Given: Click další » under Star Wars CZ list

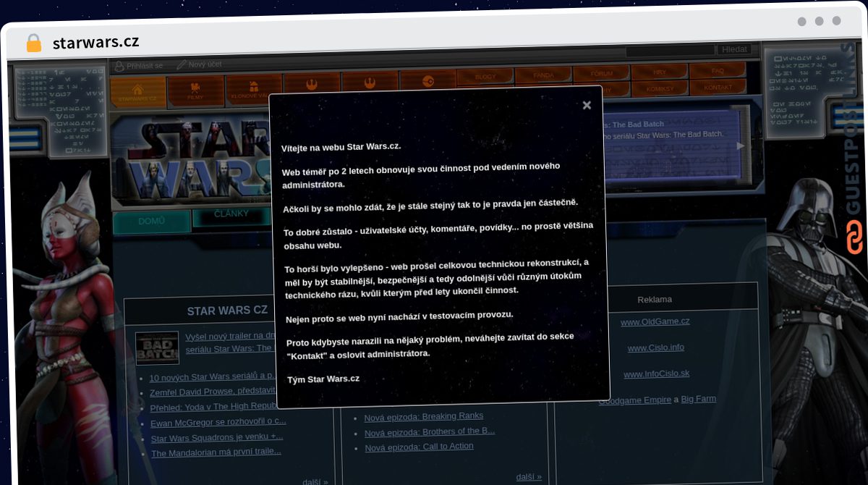Looking at the screenshot, I should (315, 481).
